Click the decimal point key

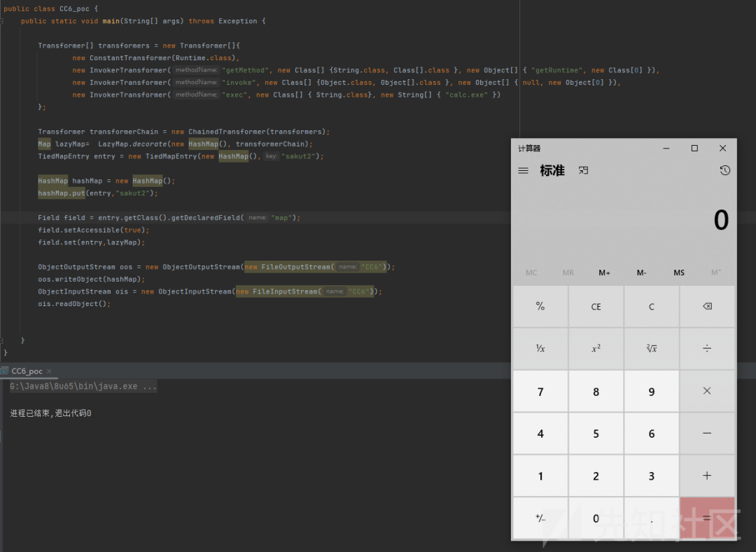click(x=652, y=518)
